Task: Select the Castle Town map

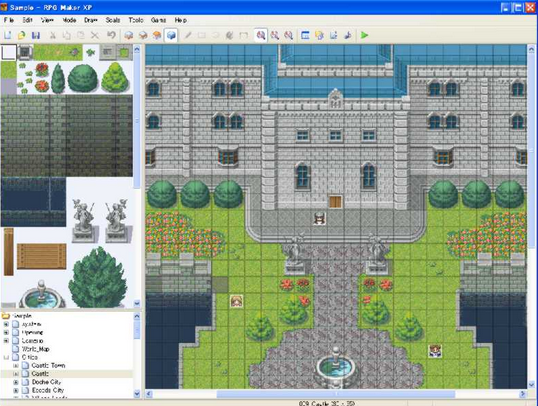Action: (48, 366)
